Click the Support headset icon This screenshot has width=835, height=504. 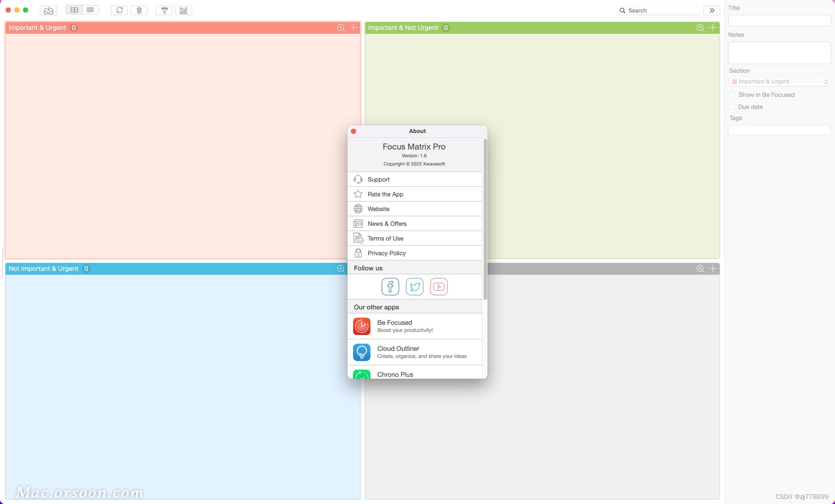click(358, 179)
